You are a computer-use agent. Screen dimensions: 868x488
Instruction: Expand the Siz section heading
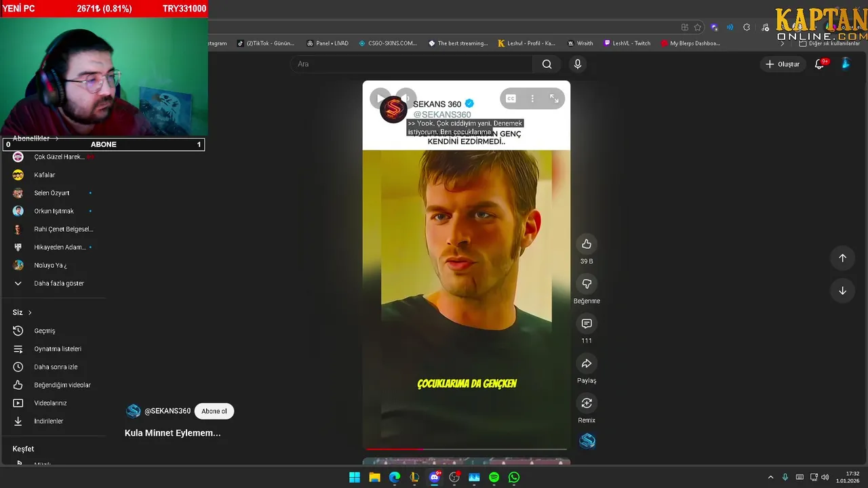point(22,312)
